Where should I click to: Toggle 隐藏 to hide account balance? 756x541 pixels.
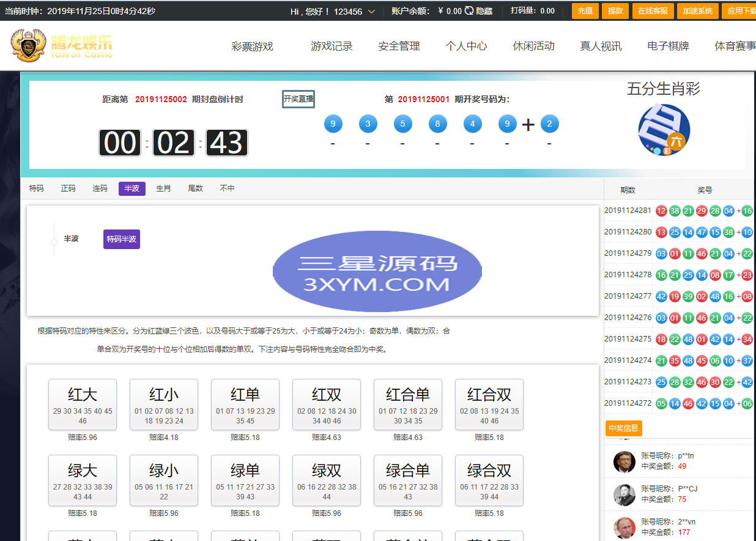[x=484, y=11]
